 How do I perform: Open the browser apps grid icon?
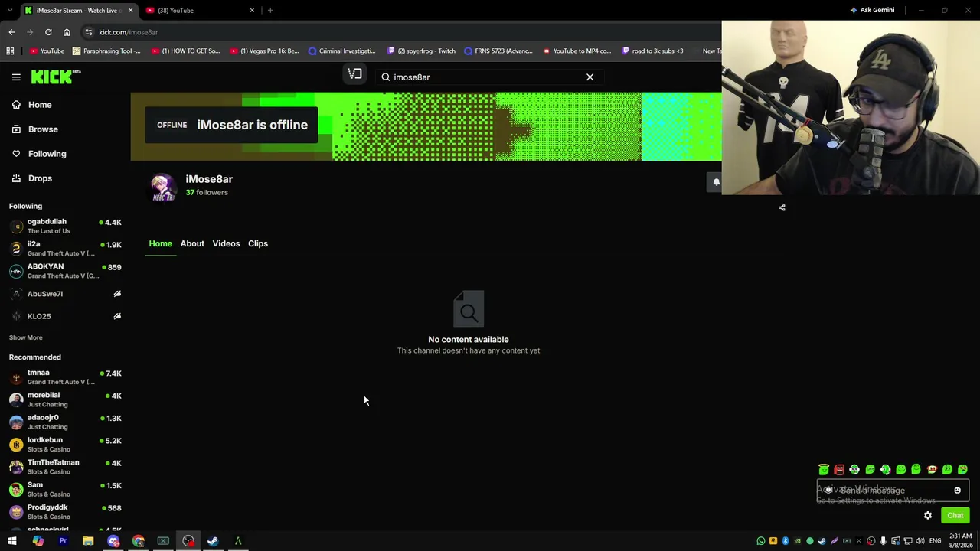(10, 51)
